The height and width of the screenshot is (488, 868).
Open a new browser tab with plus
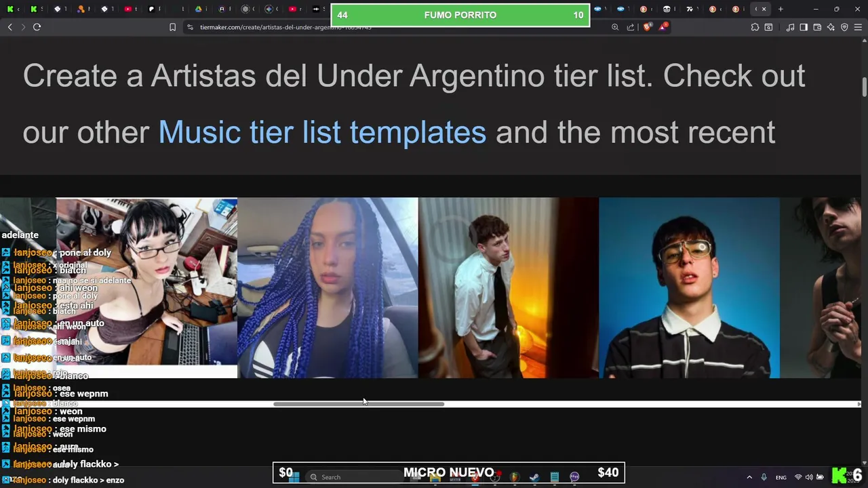click(x=781, y=9)
